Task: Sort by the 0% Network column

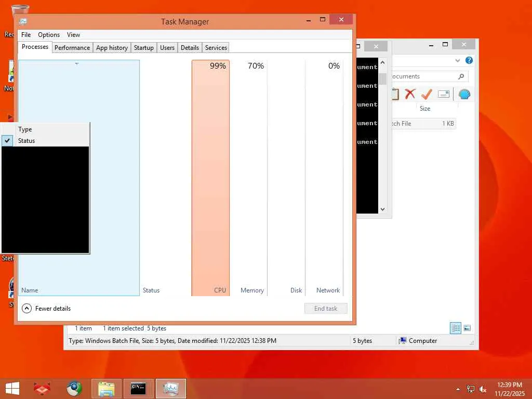Action: pos(324,178)
